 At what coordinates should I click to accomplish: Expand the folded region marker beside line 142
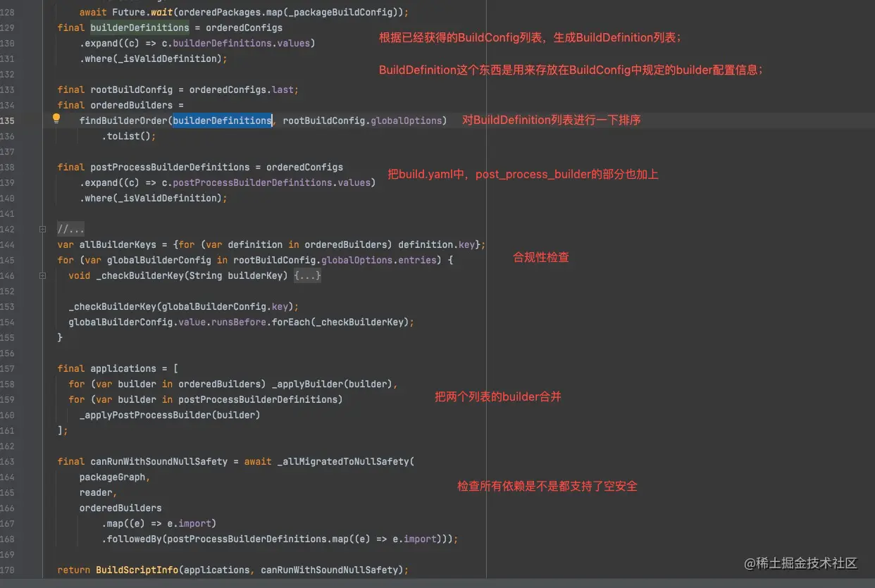point(42,229)
